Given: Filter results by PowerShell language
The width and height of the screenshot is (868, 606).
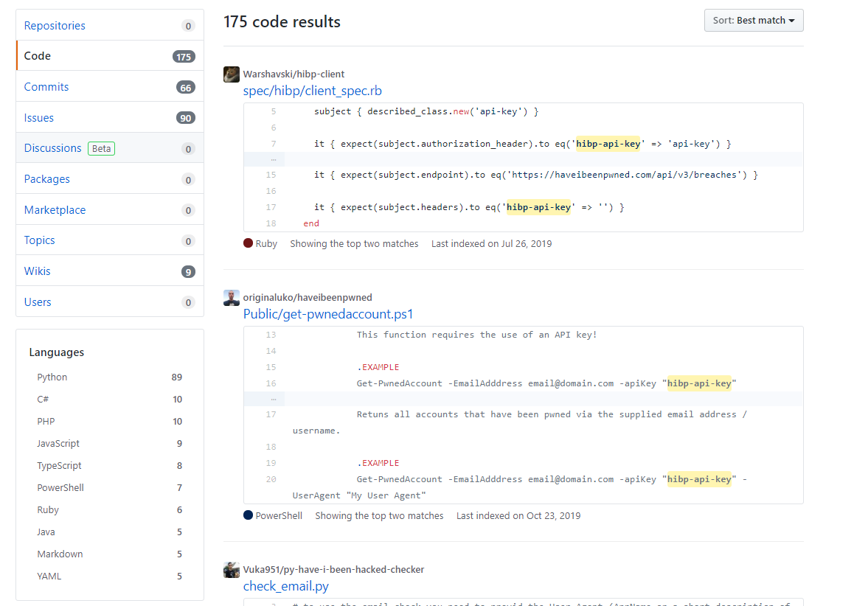Looking at the screenshot, I should tap(110, 488).
